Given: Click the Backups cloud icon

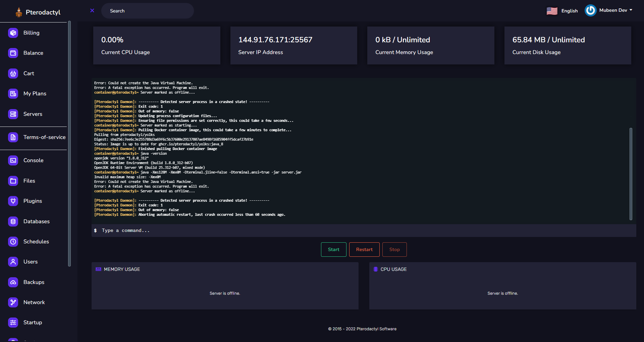Looking at the screenshot, I should pos(13,282).
